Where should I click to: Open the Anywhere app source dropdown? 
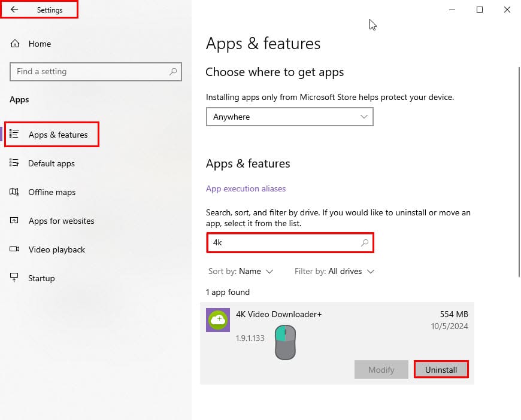(290, 117)
